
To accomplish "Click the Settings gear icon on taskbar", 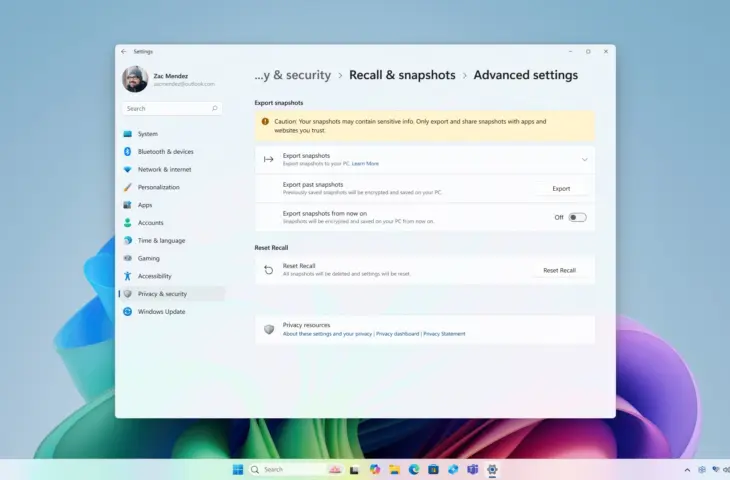I will tap(492, 469).
